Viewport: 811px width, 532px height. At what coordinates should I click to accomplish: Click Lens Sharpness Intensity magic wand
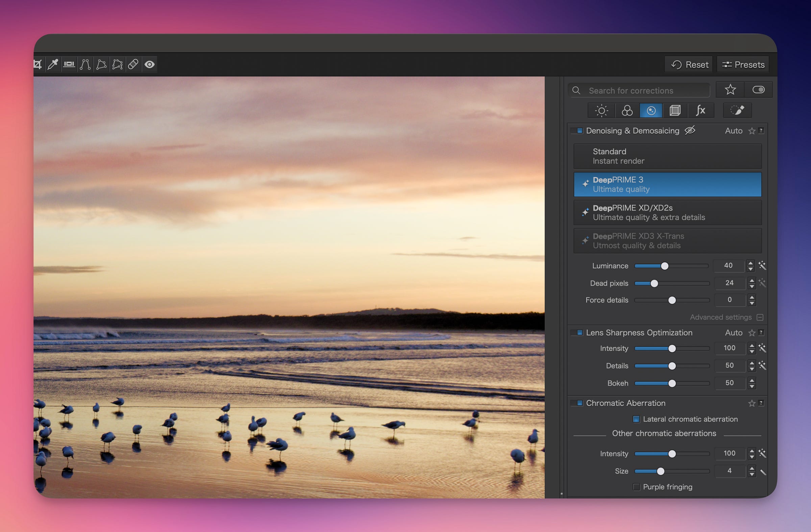[x=762, y=348]
